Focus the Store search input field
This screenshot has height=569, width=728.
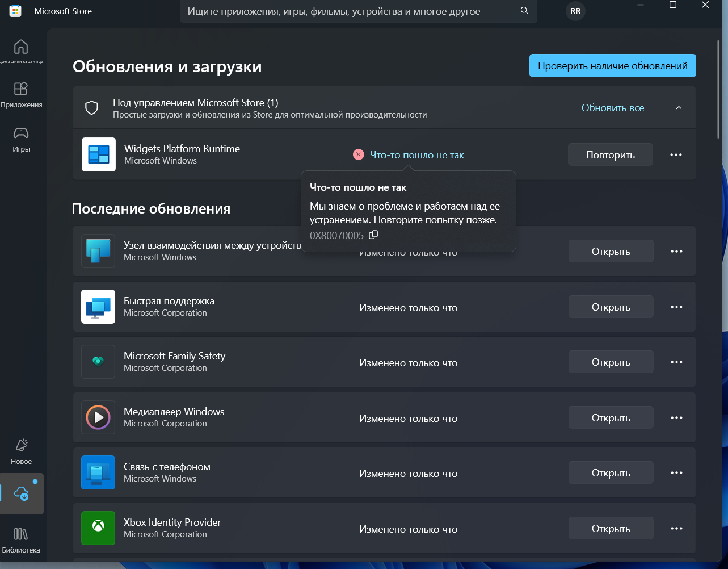coord(359,11)
